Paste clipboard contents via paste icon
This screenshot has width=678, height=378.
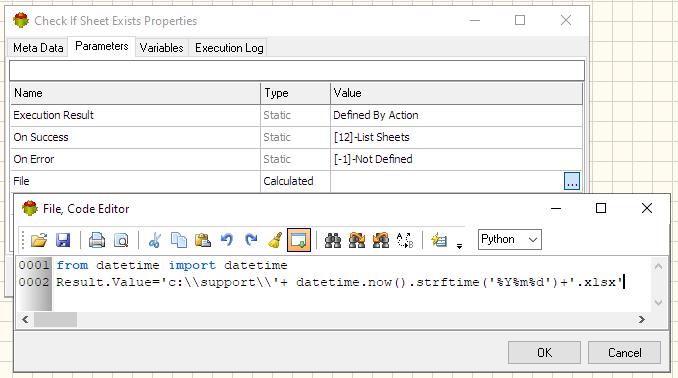click(203, 240)
